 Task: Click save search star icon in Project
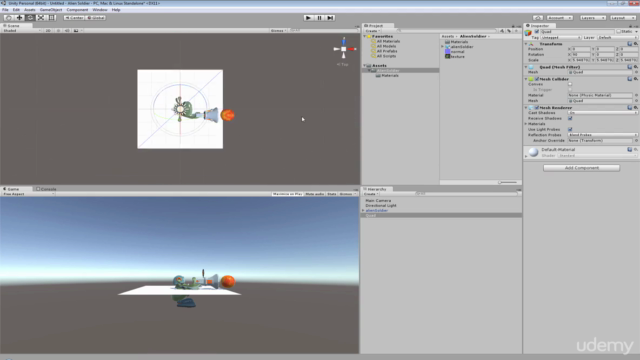click(516, 31)
